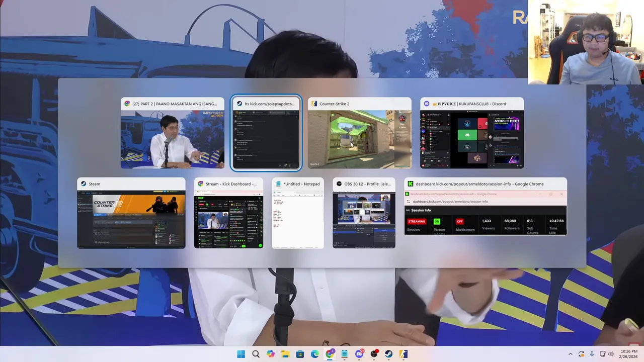The image size is (644, 362).
Task: Switch to the Steam window thumbnail
Action: click(x=131, y=213)
